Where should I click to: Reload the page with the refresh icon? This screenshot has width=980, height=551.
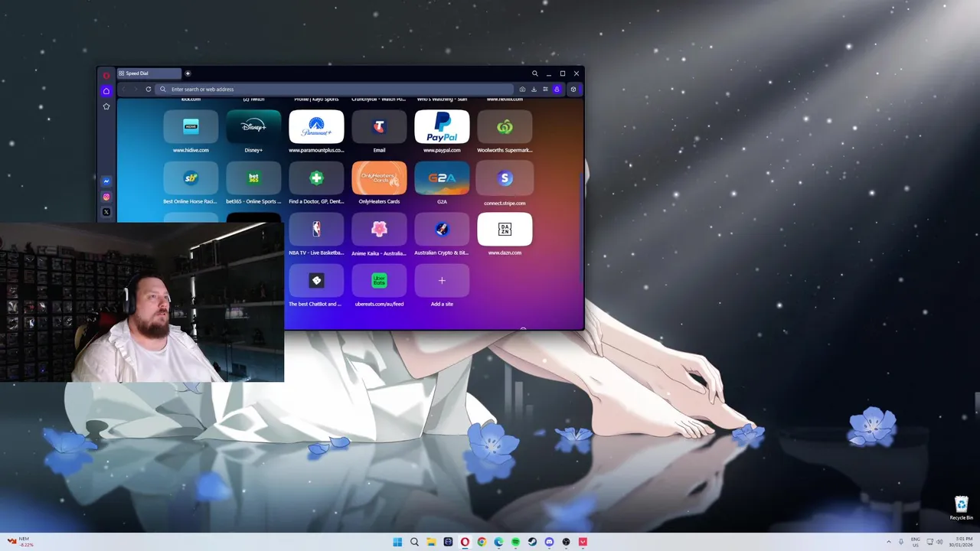coord(149,89)
